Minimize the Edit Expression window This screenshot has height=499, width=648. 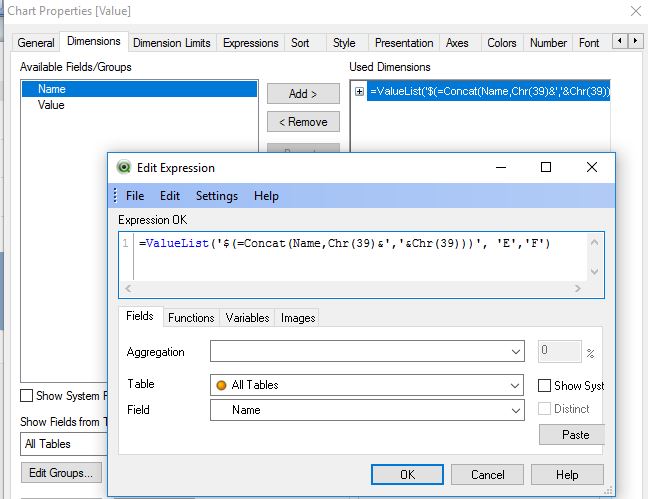coord(501,167)
